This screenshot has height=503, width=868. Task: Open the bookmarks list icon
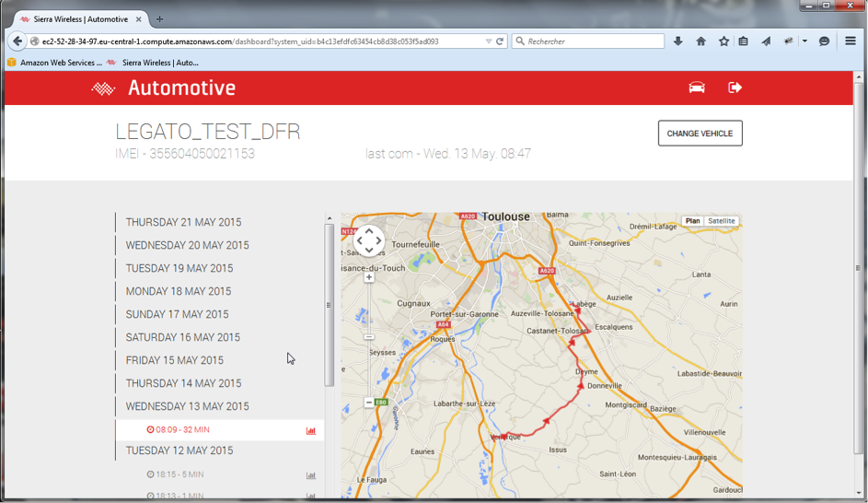tap(744, 41)
